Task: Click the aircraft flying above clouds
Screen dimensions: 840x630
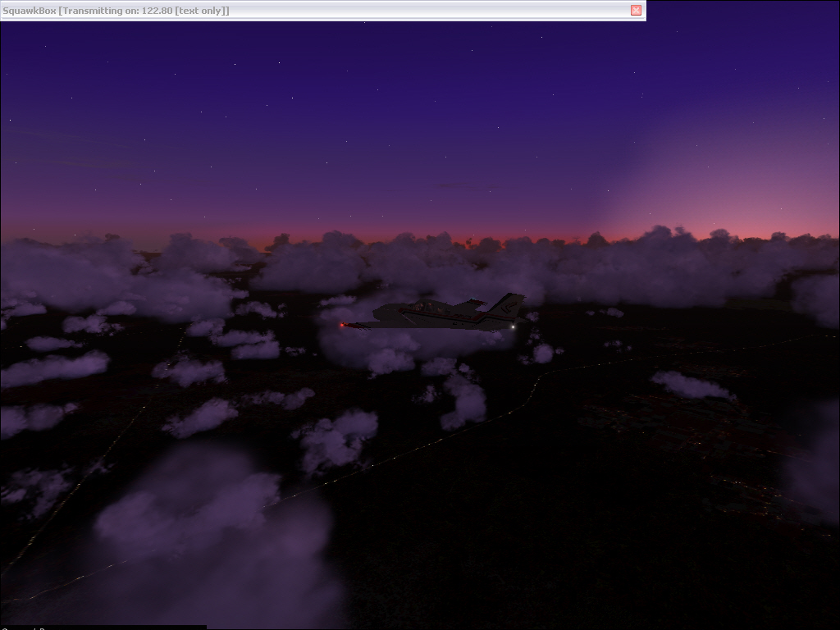Action: [434, 313]
